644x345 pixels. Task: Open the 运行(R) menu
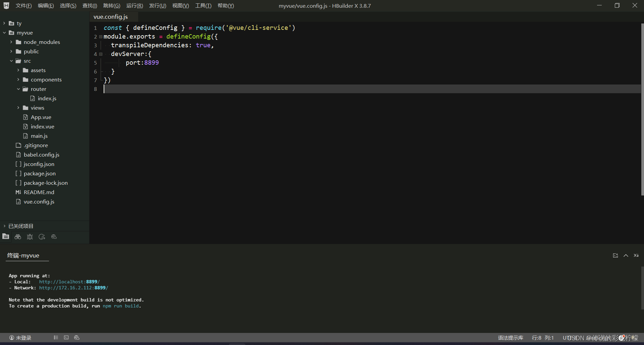134,5
